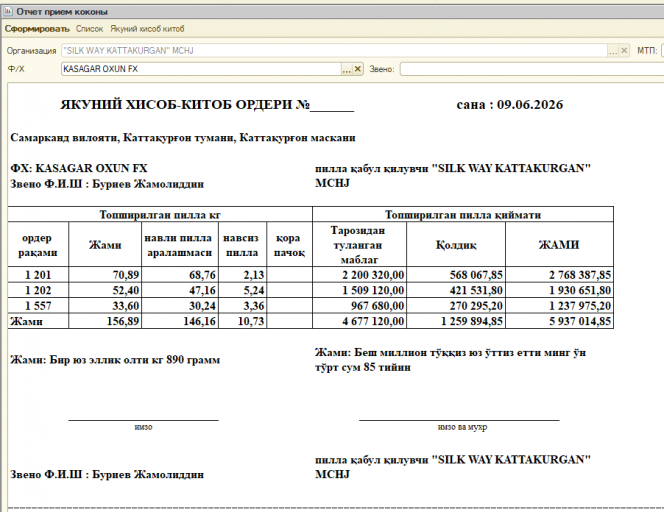Select the report title ЯКУНИЙ ХИСОБ-КИТОБ ОРДЕРИ

pos(207,105)
